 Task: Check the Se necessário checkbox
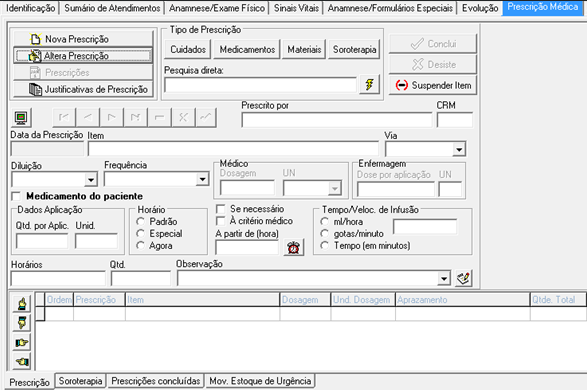[x=221, y=209]
